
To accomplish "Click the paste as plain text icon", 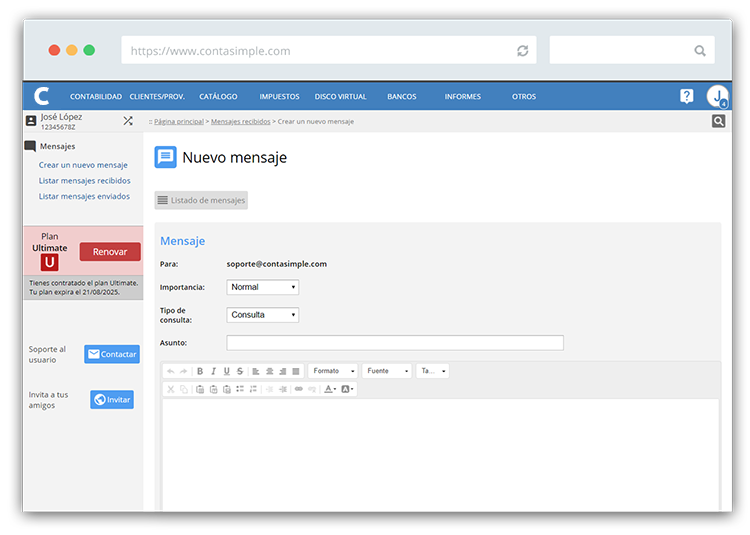I will click(x=213, y=389).
